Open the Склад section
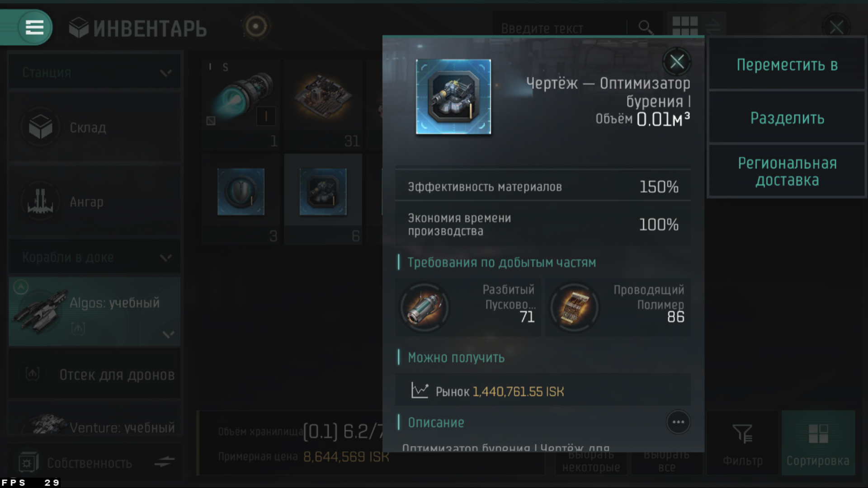 click(94, 127)
